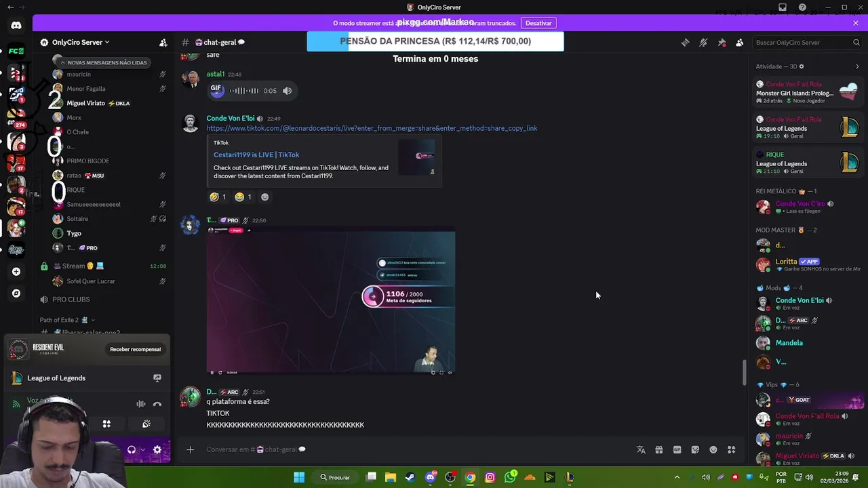Share League of Legends screen icon

coord(157,378)
